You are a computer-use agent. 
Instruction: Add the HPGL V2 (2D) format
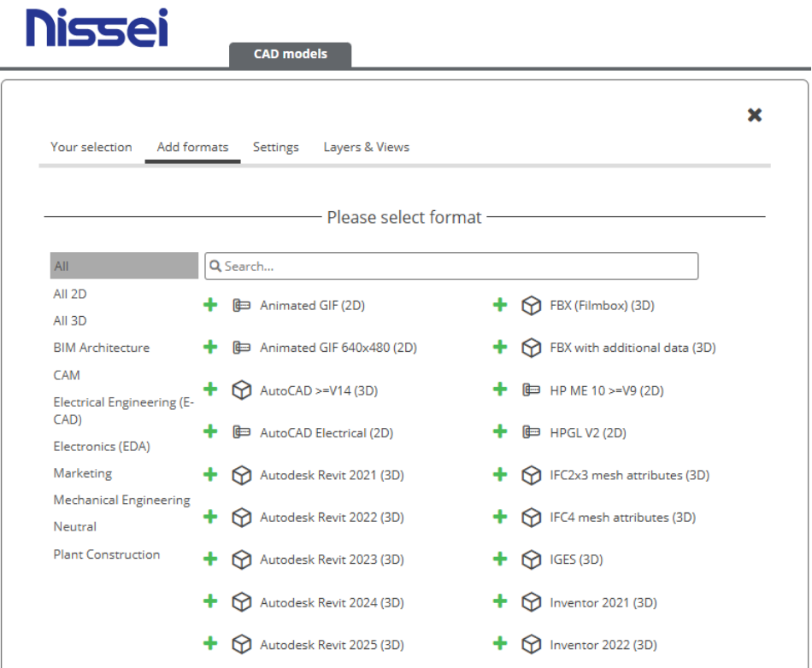click(499, 432)
